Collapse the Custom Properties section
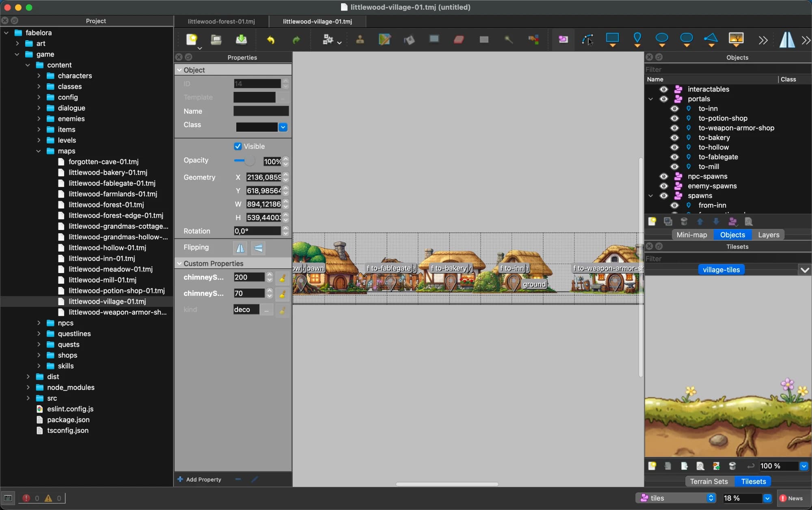Image resolution: width=812 pixels, height=510 pixels. (179, 264)
